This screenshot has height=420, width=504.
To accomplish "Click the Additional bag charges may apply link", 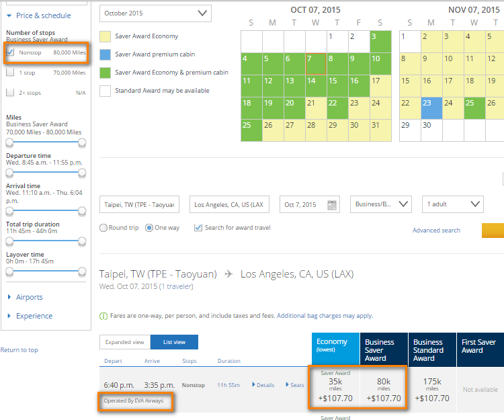I will (325, 316).
